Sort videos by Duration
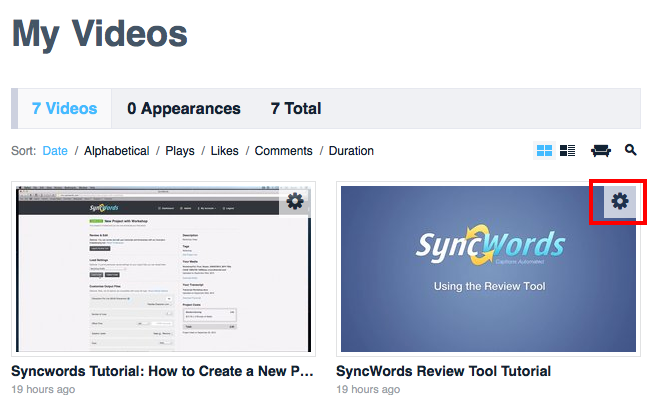The image size is (655, 400). (x=351, y=151)
